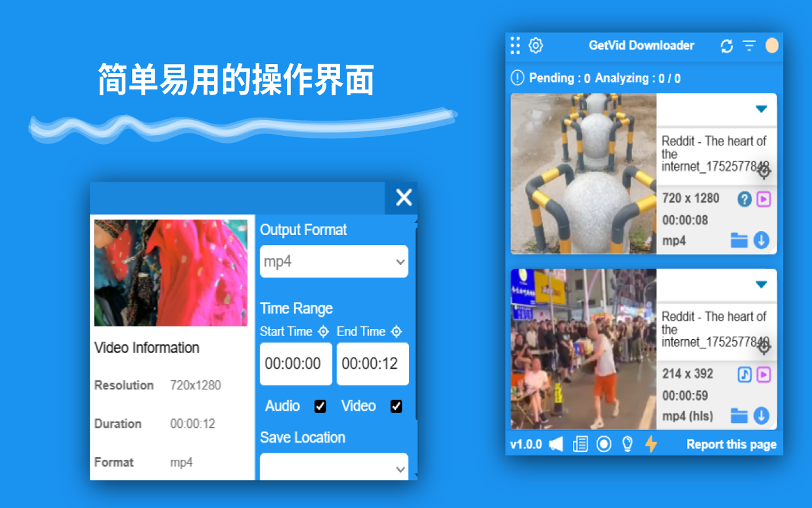812x508 pixels.
Task: Click the drag handle dots in GetVid header
Action: pos(515,45)
